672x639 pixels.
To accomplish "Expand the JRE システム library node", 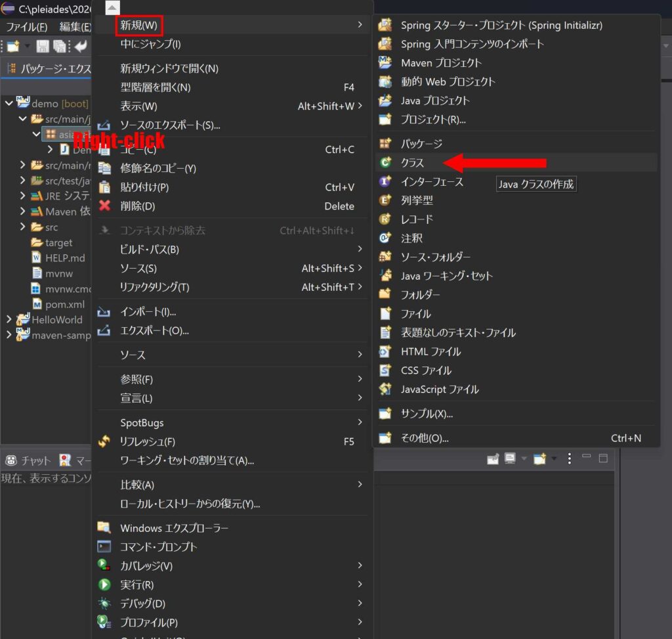I will click(23, 196).
